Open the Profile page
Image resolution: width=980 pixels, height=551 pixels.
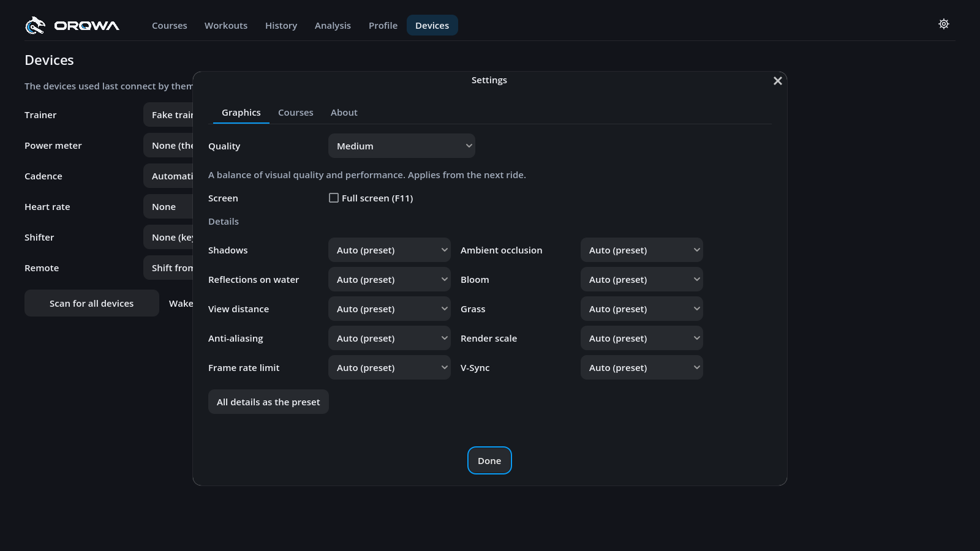(x=383, y=25)
